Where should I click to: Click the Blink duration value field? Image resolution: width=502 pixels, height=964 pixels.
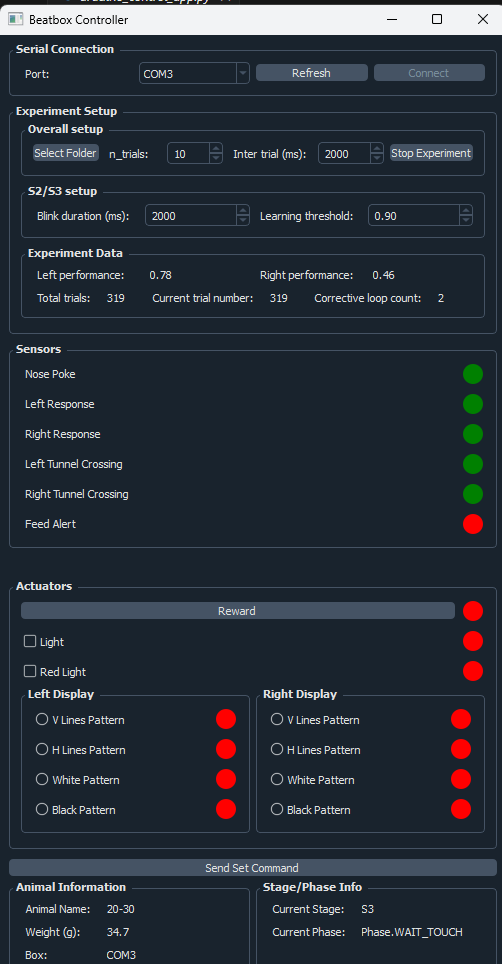coord(191,216)
